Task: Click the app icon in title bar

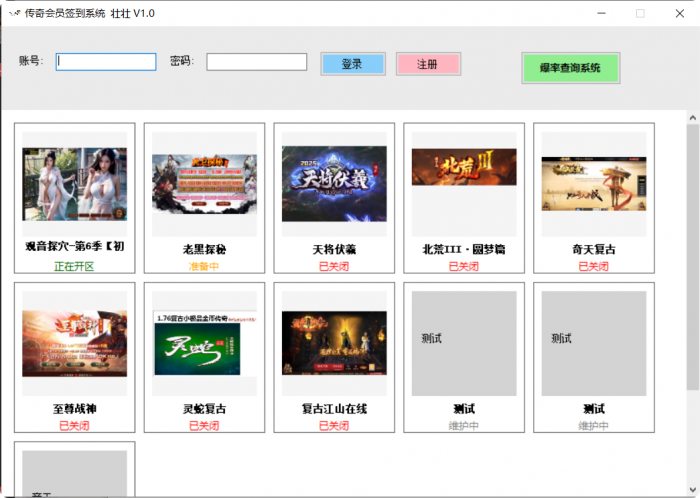Action: pyautogui.click(x=14, y=13)
